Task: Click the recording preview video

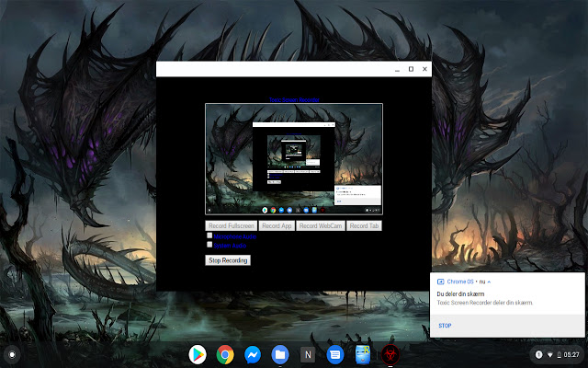Action: click(294, 159)
